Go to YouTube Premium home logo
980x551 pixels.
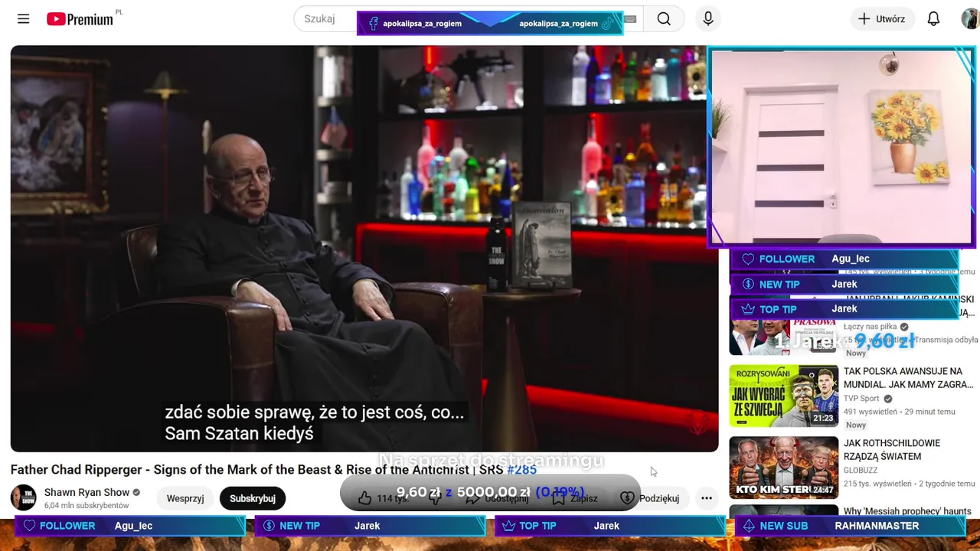pyautogui.click(x=80, y=19)
